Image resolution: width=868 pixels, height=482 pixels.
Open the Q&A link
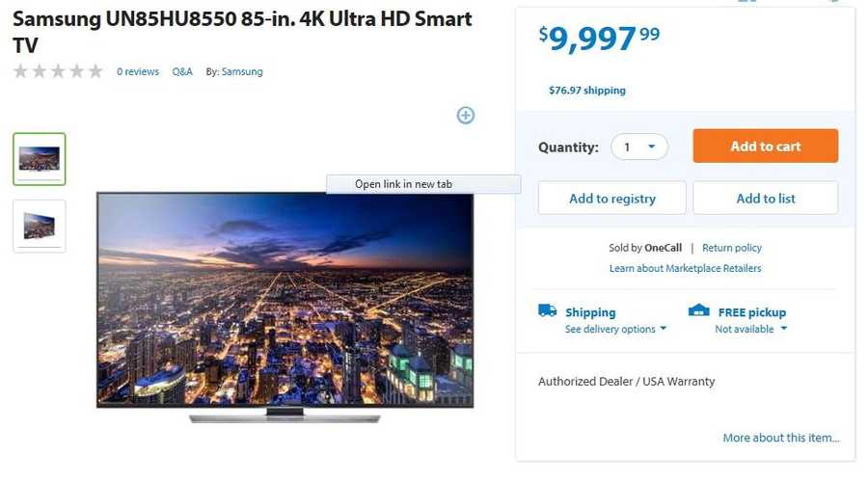click(x=182, y=72)
